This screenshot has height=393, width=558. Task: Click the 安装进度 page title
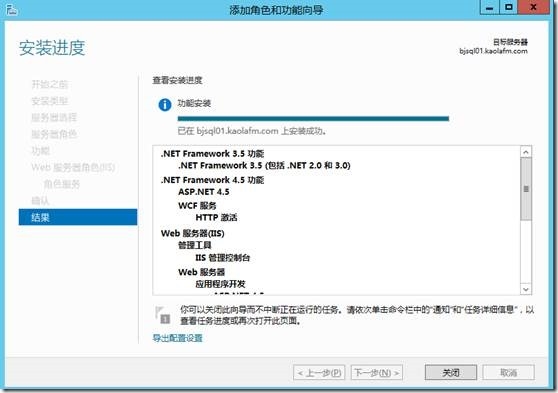[52, 48]
